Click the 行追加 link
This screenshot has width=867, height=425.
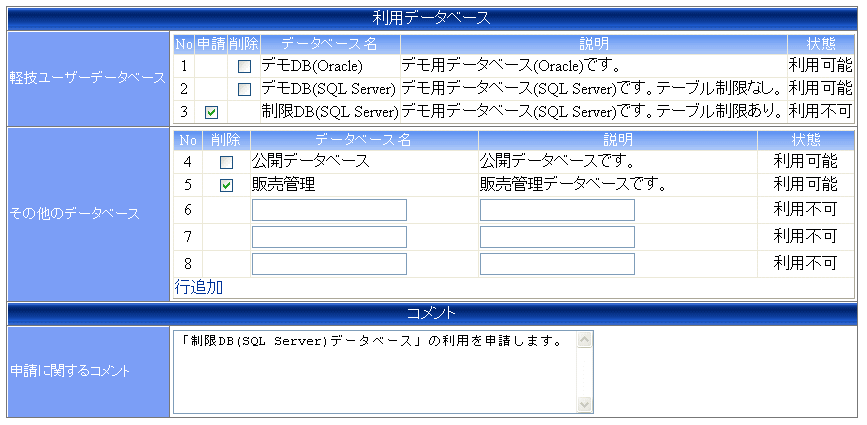click(x=199, y=287)
